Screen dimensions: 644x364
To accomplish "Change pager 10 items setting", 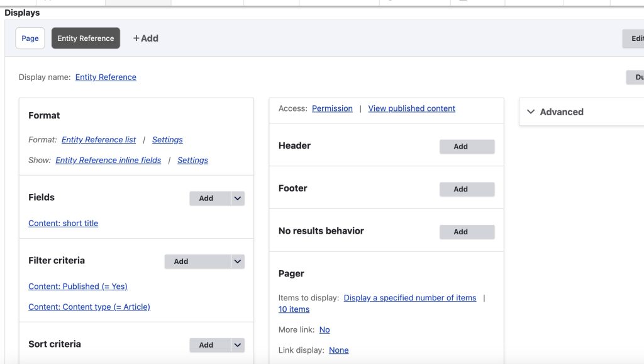I will tap(294, 309).
